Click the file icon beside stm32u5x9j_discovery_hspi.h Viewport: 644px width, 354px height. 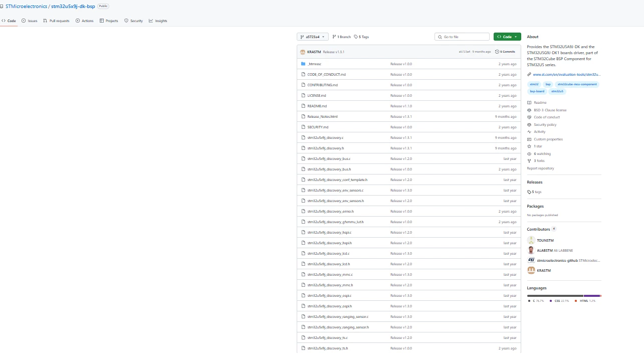click(x=303, y=243)
